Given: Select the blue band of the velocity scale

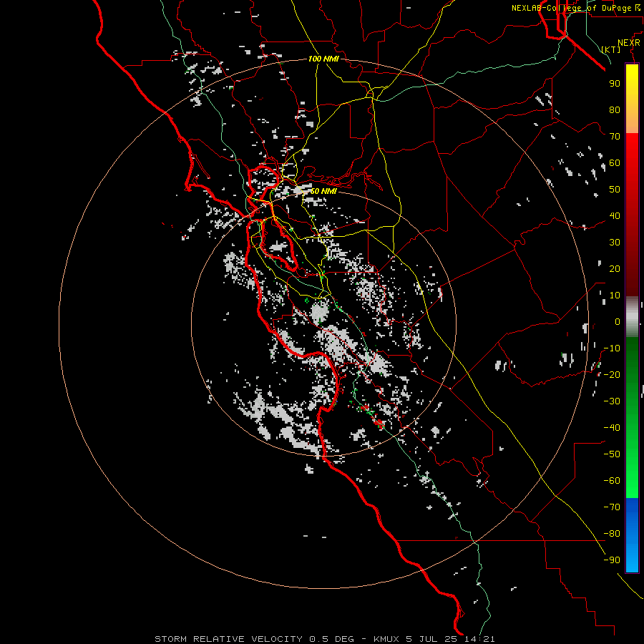Looking at the screenshot, I should pyautogui.click(x=632, y=534).
